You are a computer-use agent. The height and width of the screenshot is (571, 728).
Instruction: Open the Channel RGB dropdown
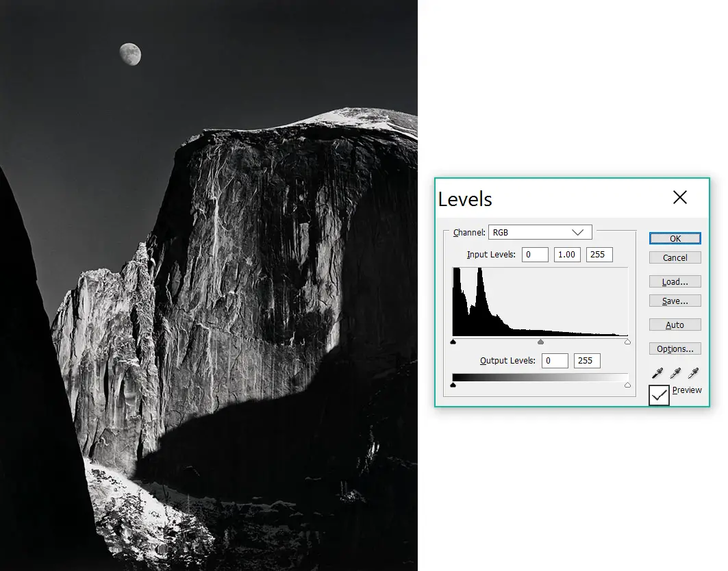tap(540, 232)
